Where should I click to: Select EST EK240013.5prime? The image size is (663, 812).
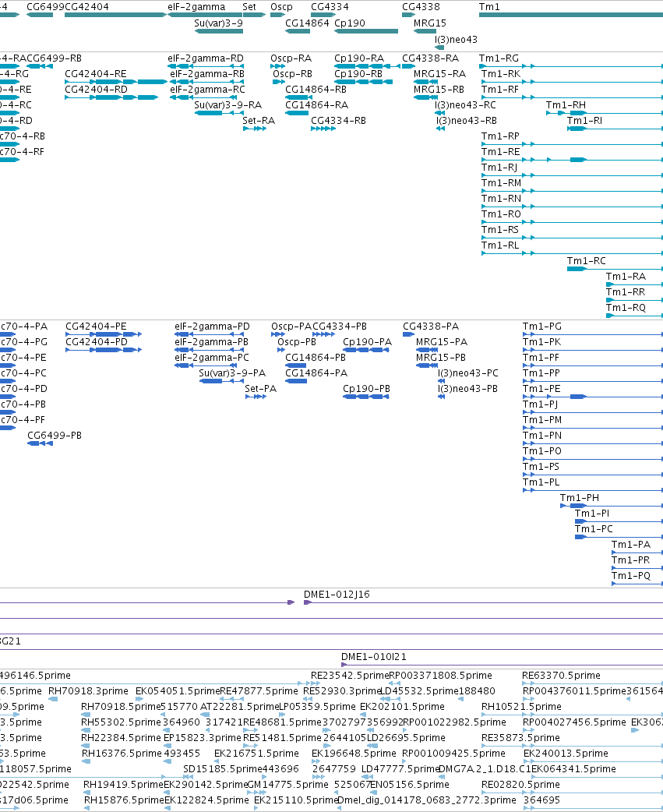(566, 753)
